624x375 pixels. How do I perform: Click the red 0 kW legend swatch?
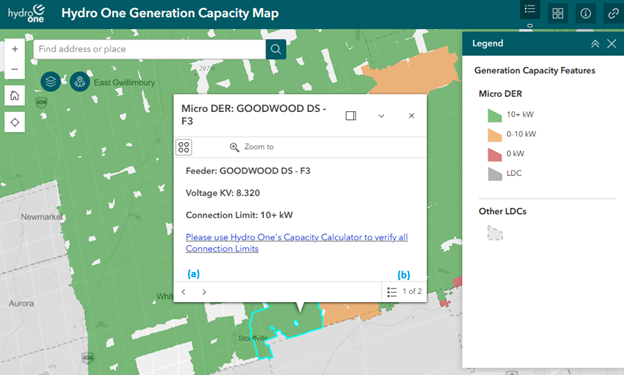[x=495, y=154]
